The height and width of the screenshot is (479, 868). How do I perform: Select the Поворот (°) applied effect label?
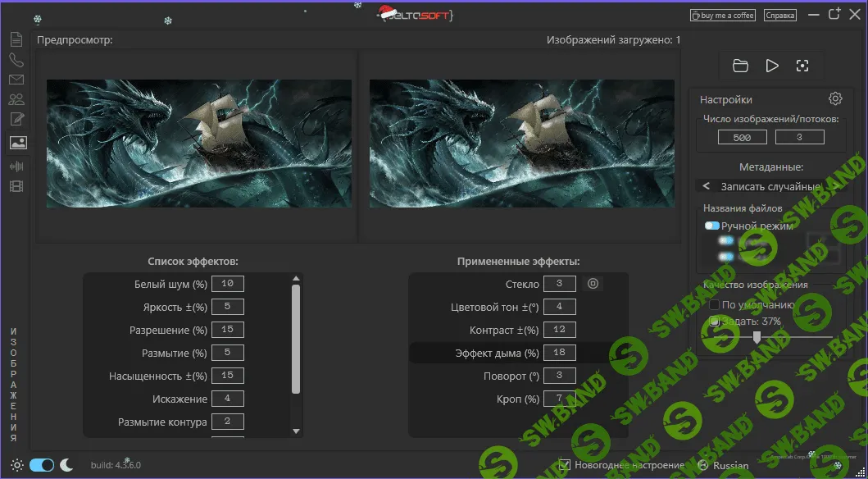coord(511,376)
